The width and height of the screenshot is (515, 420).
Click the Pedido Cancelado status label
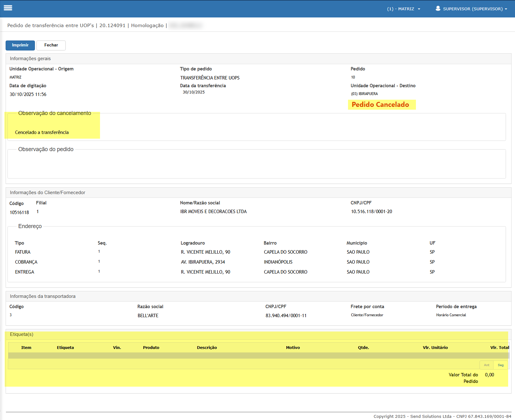tap(380, 105)
